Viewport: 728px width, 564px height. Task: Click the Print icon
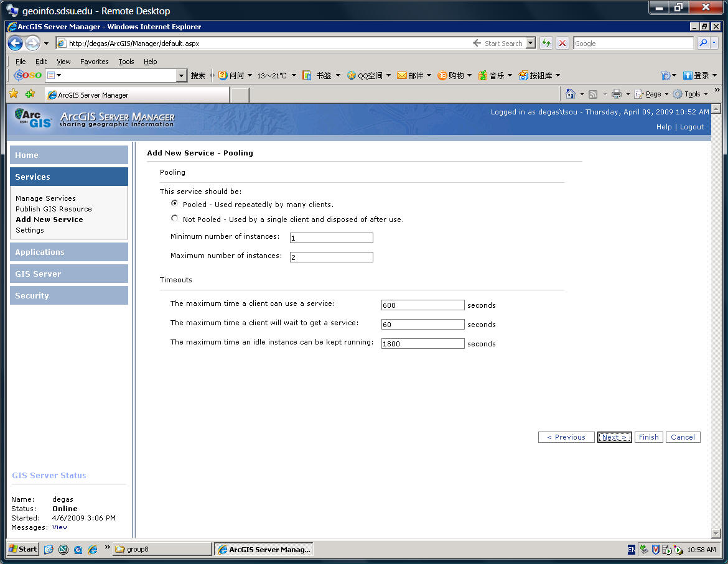(616, 94)
